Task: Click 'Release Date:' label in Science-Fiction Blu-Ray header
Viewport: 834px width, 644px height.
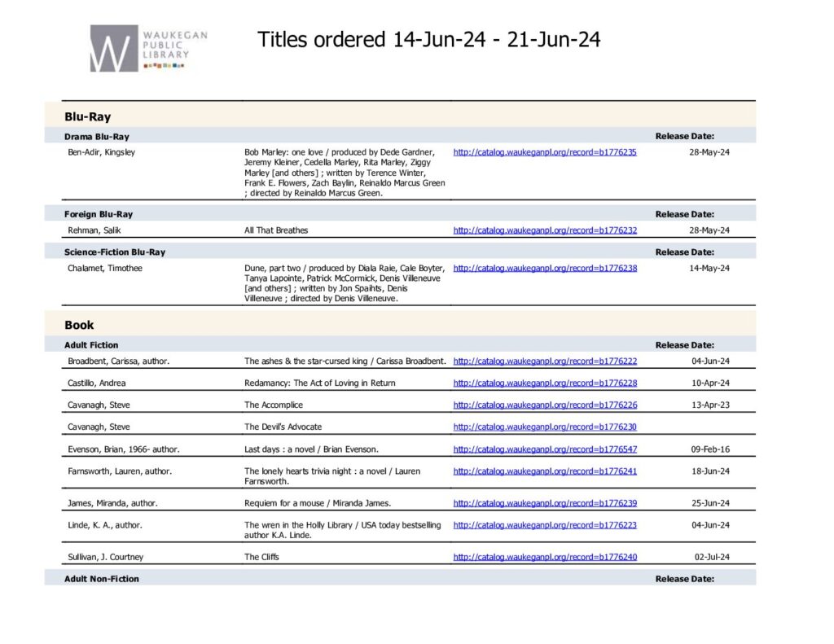Action: (x=684, y=252)
